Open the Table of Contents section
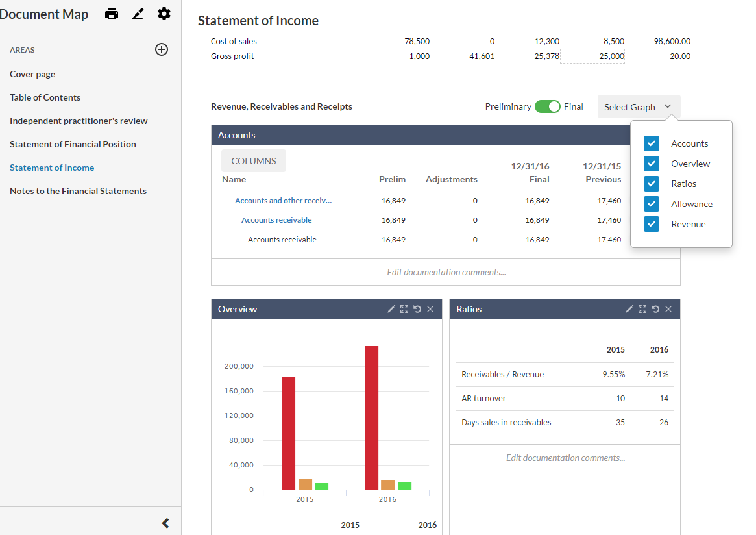756x535 pixels. (x=45, y=97)
